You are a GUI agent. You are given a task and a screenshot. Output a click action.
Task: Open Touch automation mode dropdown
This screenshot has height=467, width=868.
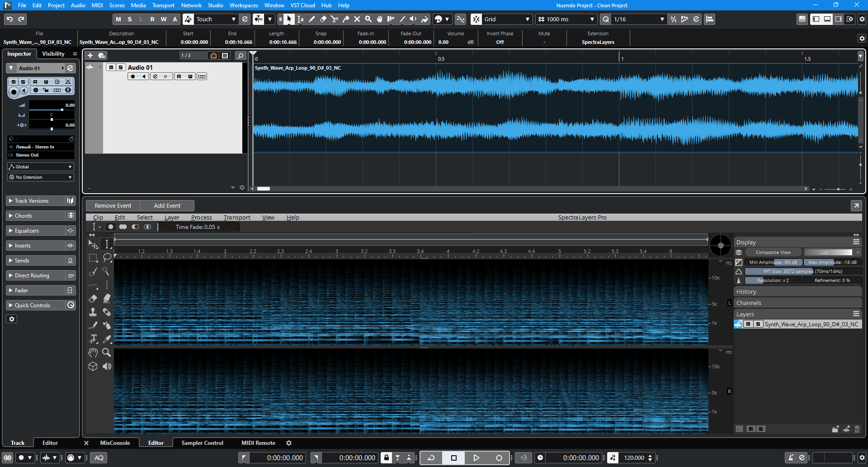pyautogui.click(x=216, y=19)
